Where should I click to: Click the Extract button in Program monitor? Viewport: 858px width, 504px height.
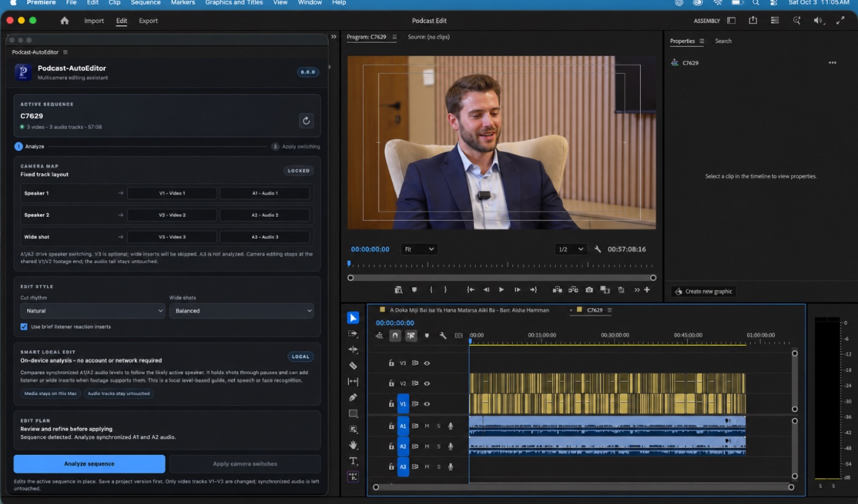[x=573, y=290]
